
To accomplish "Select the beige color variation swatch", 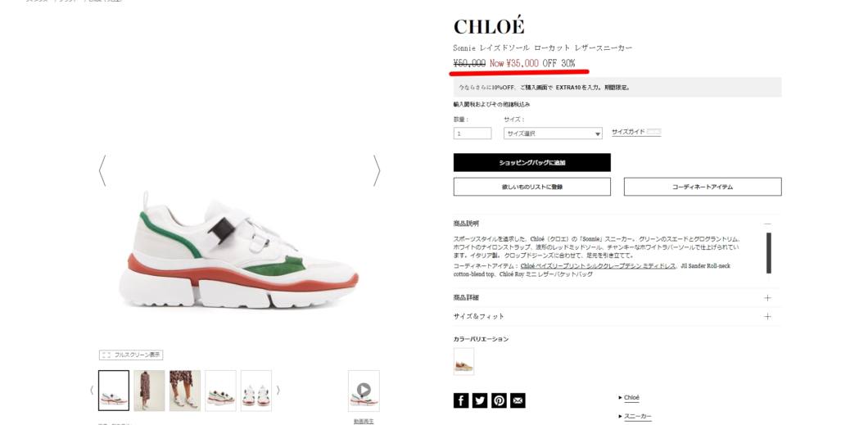I will 463,361.
